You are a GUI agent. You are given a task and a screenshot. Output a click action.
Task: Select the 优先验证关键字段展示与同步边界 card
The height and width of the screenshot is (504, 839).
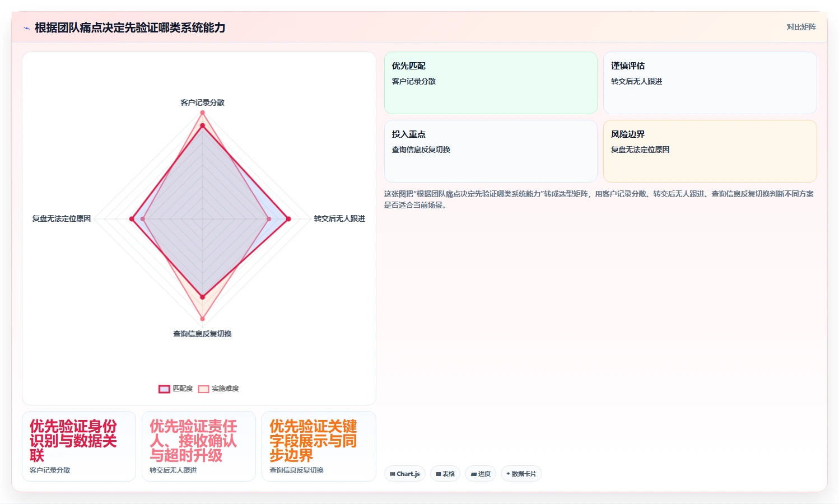click(x=319, y=446)
